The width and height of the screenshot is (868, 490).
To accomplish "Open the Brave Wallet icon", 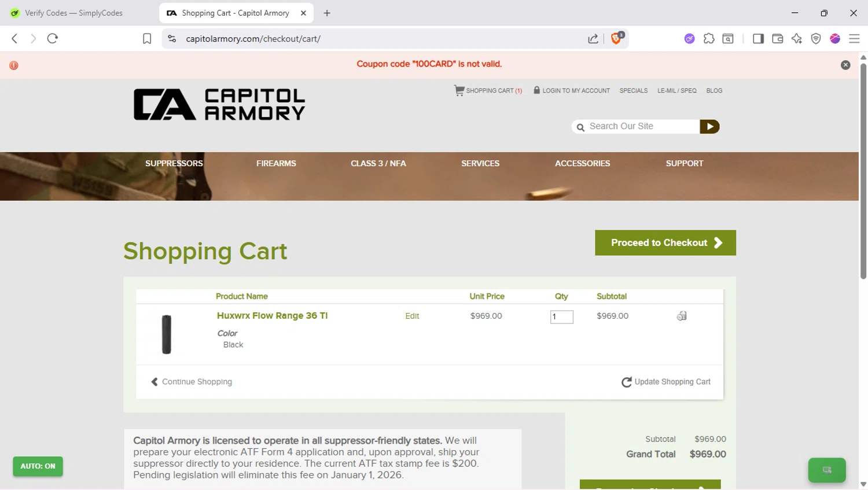I will click(x=778, y=39).
